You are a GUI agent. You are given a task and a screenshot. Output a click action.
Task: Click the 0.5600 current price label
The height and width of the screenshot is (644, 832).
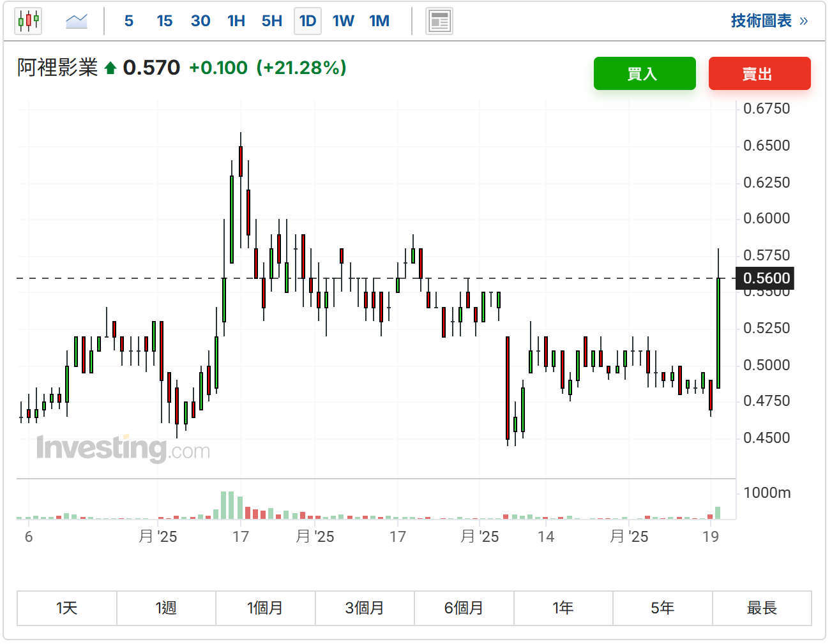point(766,278)
